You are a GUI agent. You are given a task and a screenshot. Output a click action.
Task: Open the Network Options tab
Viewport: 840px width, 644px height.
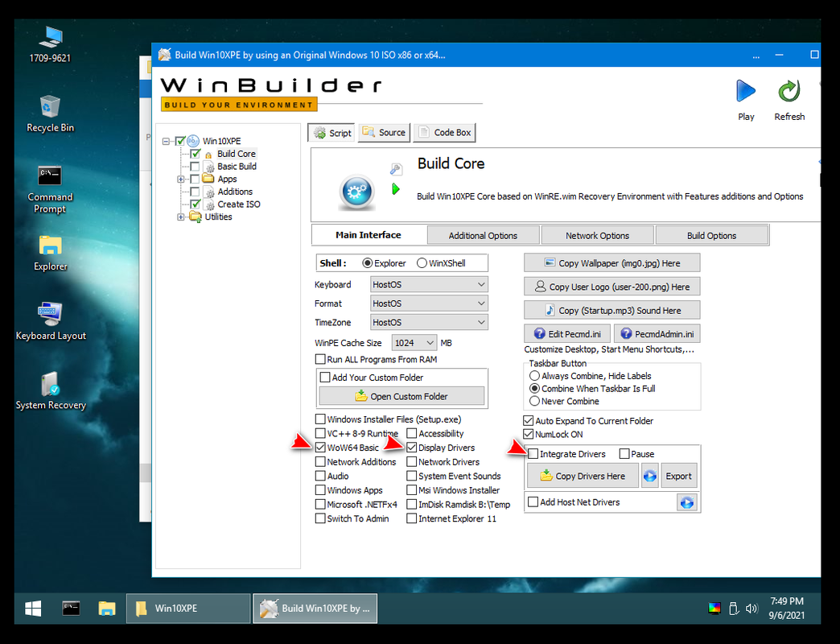[x=597, y=236]
